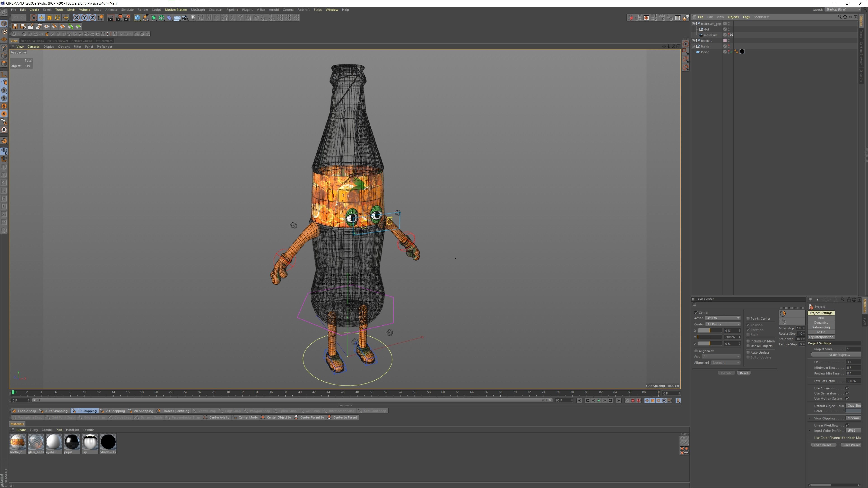Render the current view with clapperboard icon
Image resolution: width=868 pixels, height=488 pixels.
tap(111, 18)
